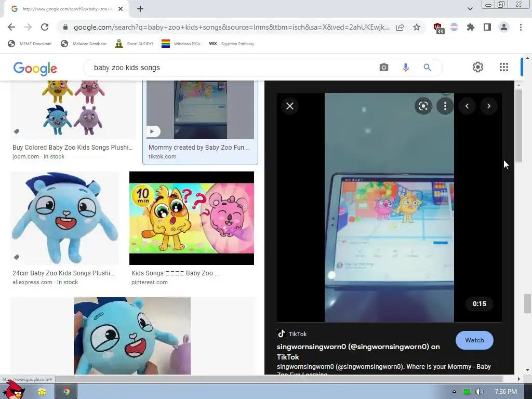Open the Egyptian Embassy bookmark
Image resolution: width=532 pixels, height=399 pixels.
[231, 44]
